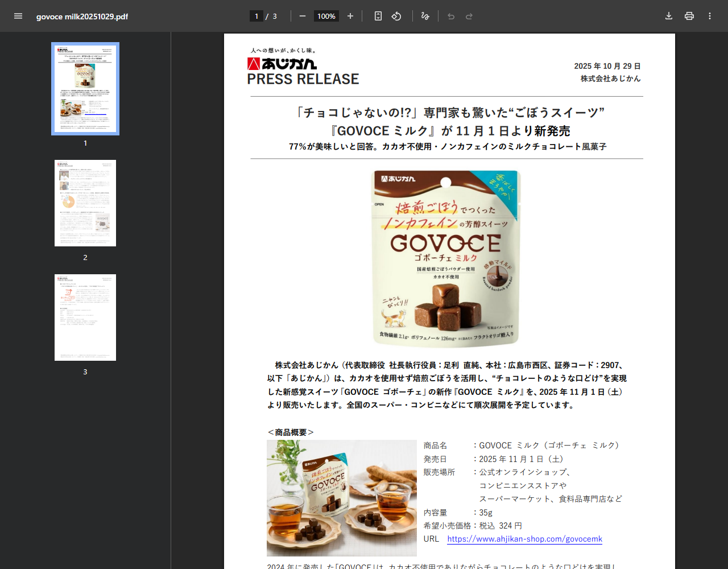Open page 2 thumbnail

point(85,203)
